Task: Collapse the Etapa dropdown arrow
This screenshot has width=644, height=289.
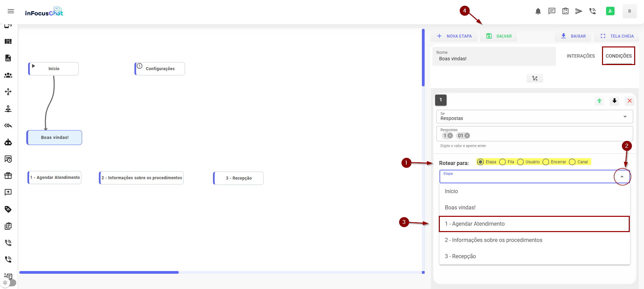Action: pyautogui.click(x=622, y=177)
